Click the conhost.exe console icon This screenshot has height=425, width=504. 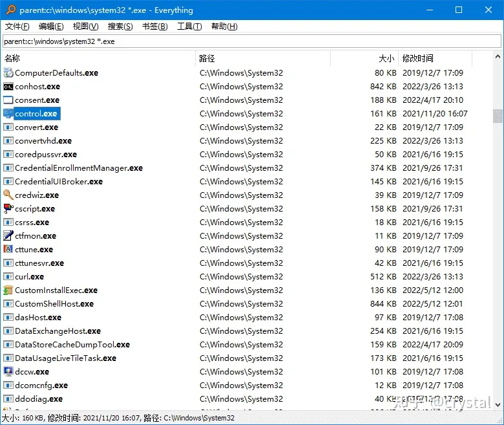pyautogui.click(x=8, y=87)
